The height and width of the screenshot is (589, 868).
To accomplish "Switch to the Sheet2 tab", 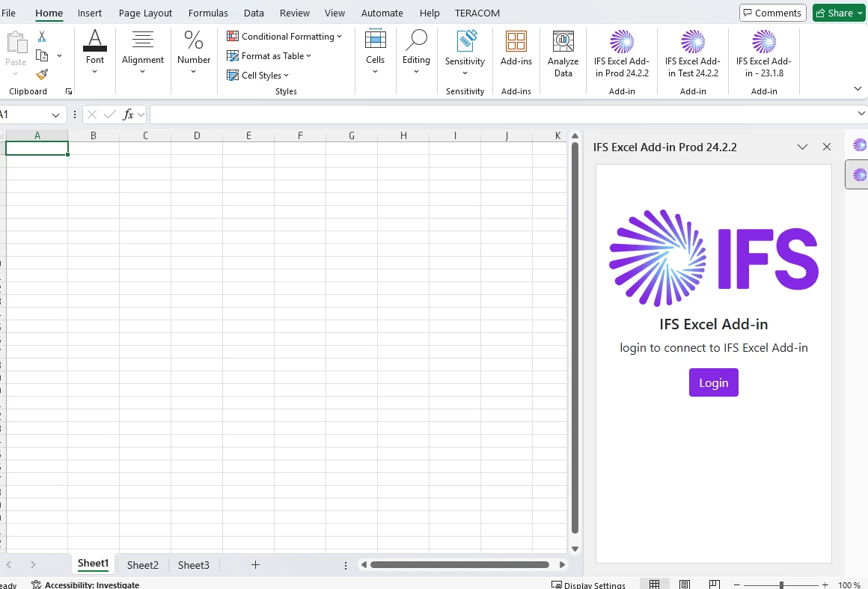I will (143, 564).
